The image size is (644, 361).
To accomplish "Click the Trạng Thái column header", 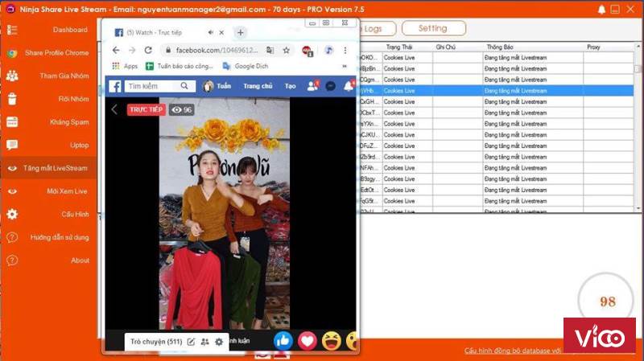I will pyautogui.click(x=398, y=47).
